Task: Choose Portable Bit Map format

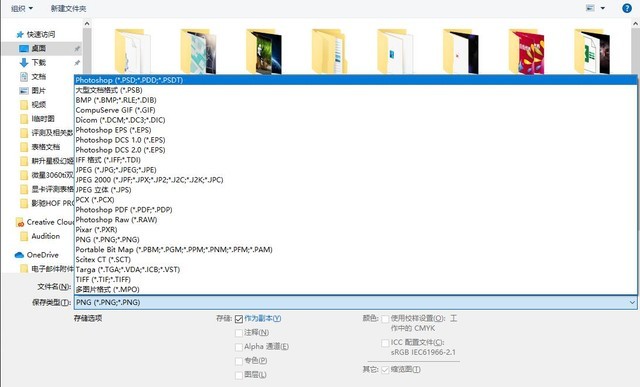Action: click(356, 249)
